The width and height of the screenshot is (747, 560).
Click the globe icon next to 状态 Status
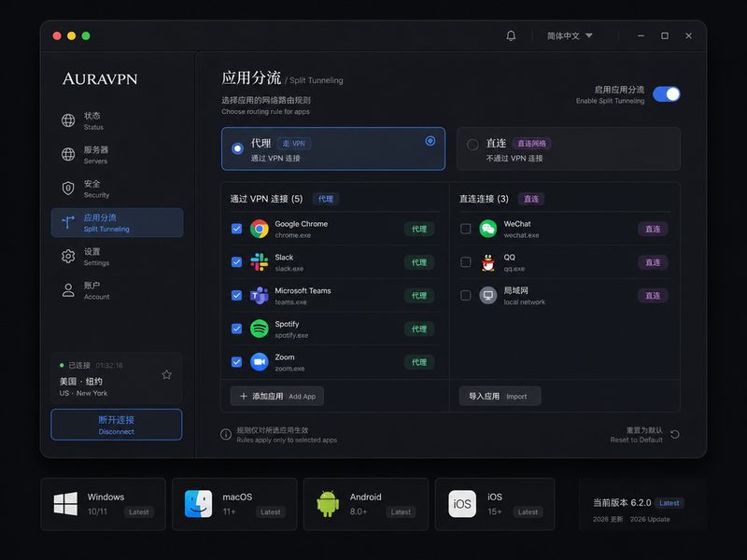[68, 120]
